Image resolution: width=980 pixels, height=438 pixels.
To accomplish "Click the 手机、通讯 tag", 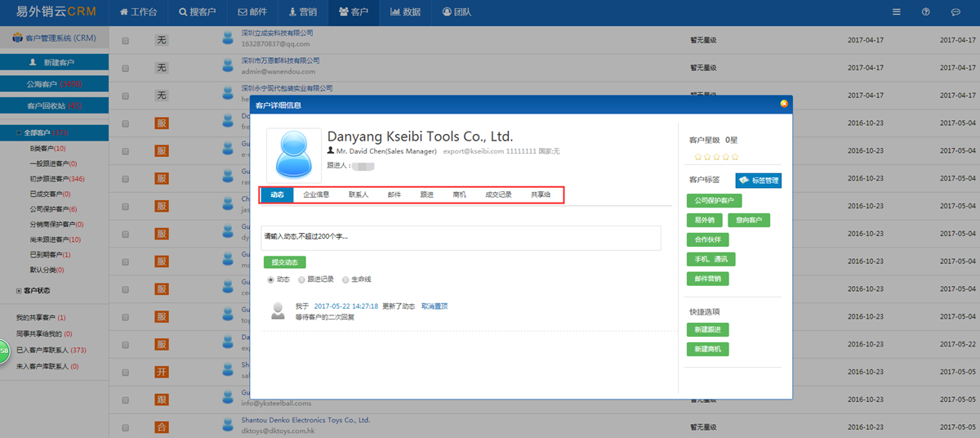I will 711,259.
